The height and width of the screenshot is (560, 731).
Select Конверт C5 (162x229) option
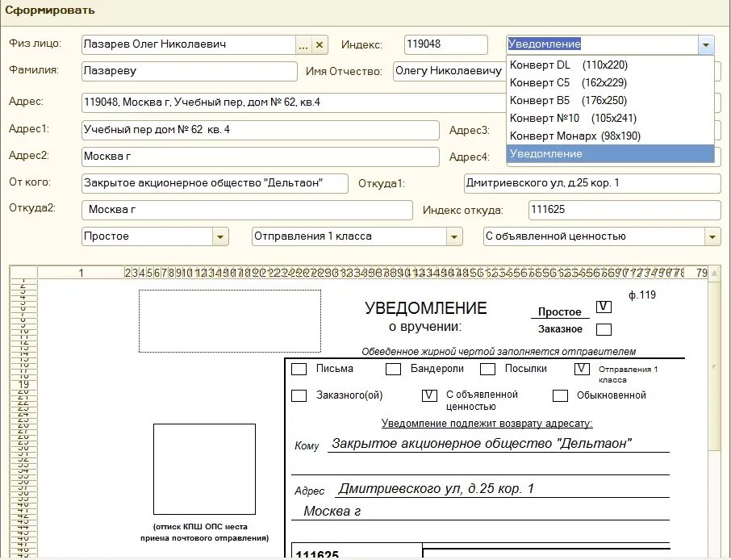[610, 82]
